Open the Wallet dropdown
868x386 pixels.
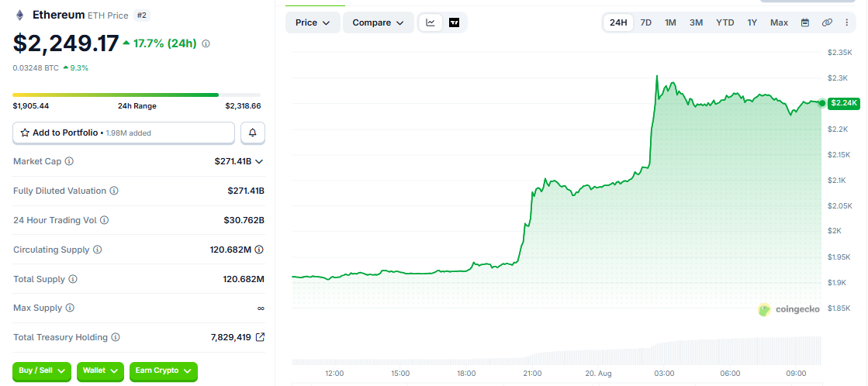pyautogui.click(x=100, y=370)
